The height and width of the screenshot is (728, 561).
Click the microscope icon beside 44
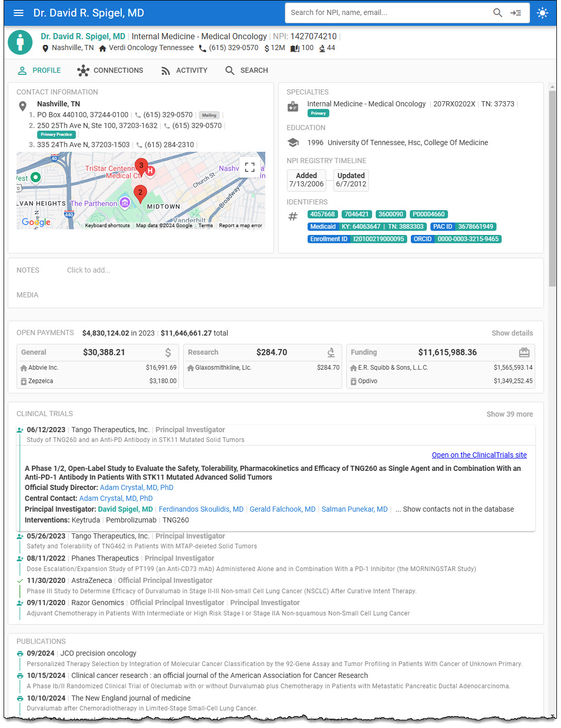(x=322, y=48)
